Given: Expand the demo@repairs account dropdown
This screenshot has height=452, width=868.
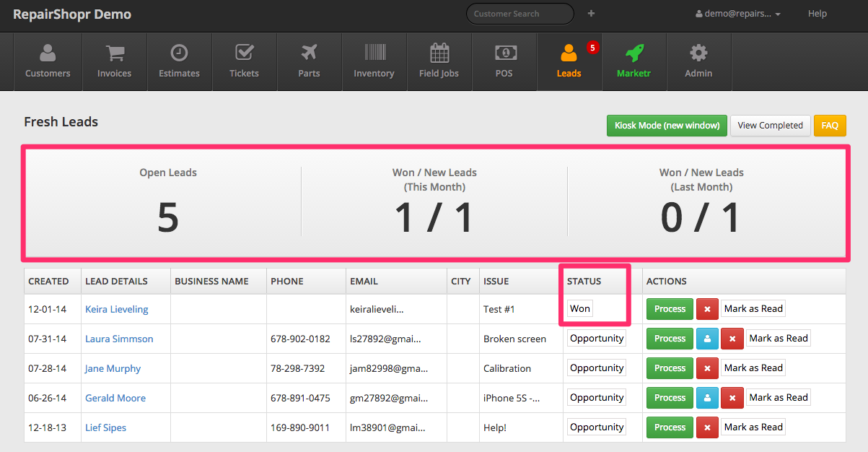Looking at the screenshot, I should 737,14.
